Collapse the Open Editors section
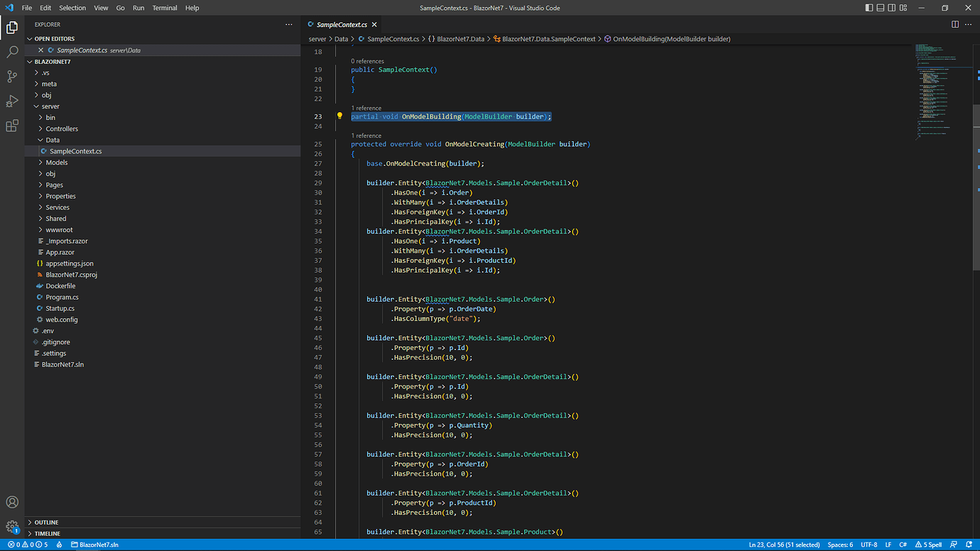 (x=54, y=38)
